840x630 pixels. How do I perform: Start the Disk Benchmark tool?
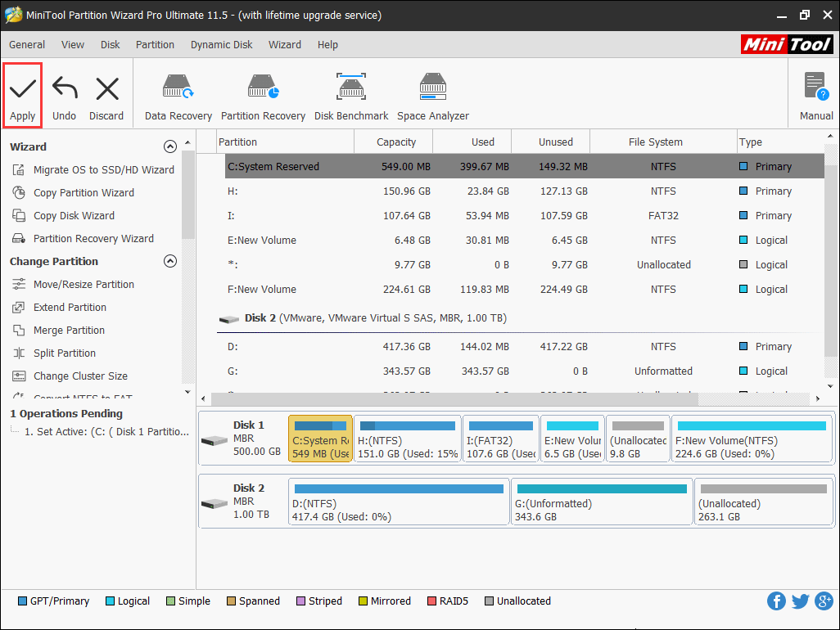point(351,97)
